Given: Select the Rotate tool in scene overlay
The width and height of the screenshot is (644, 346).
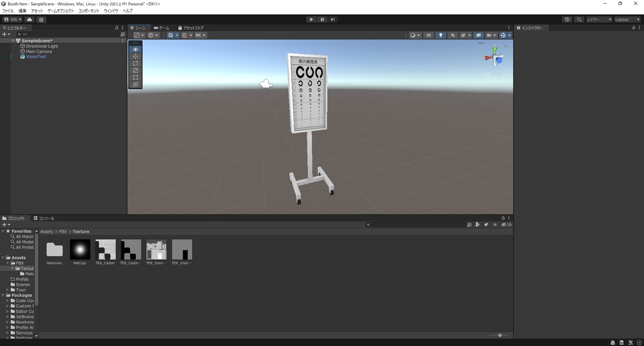Looking at the screenshot, I should coord(136,64).
